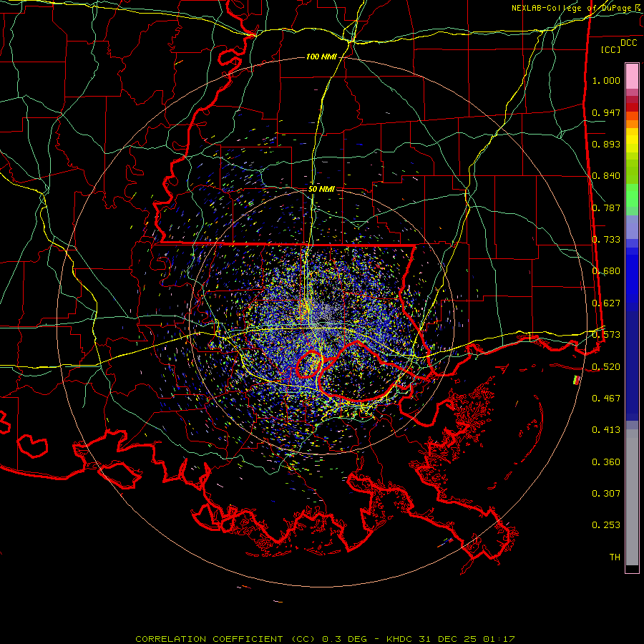Click the 0.733 scale value
This screenshot has width=644, height=644.
click(606, 240)
